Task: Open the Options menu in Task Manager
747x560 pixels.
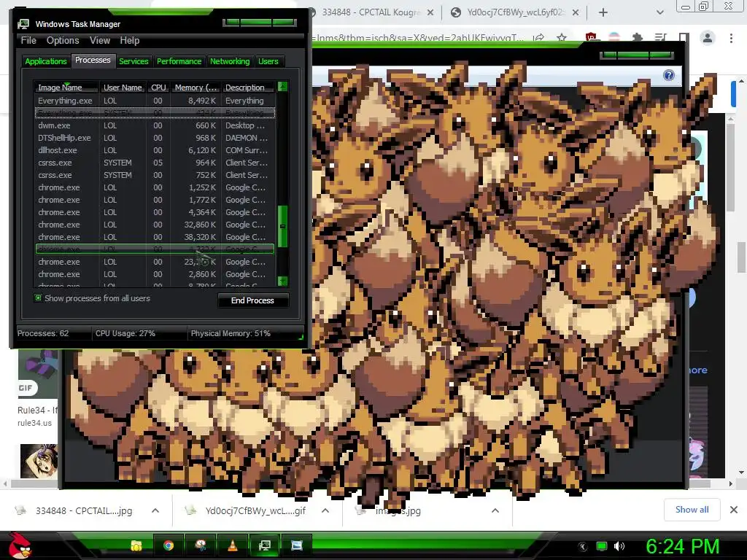Action: (x=63, y=41)
